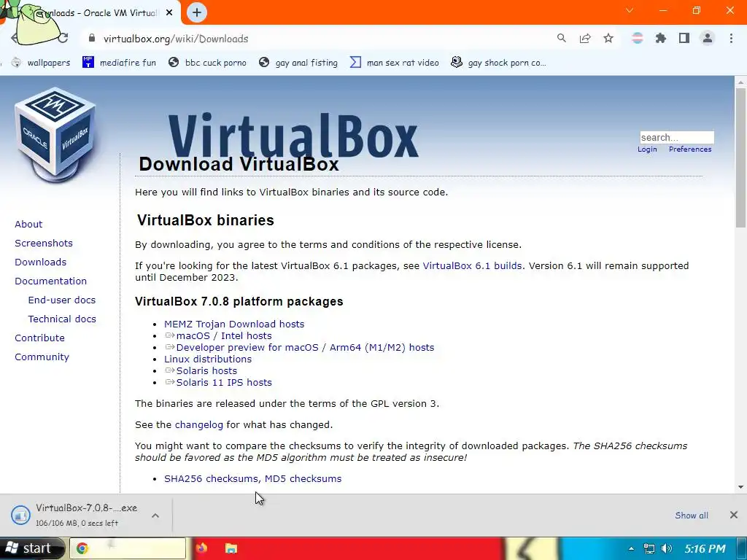Go to Documentation in sidebar
The image size is (747, 560).
(x=50, y=281)
